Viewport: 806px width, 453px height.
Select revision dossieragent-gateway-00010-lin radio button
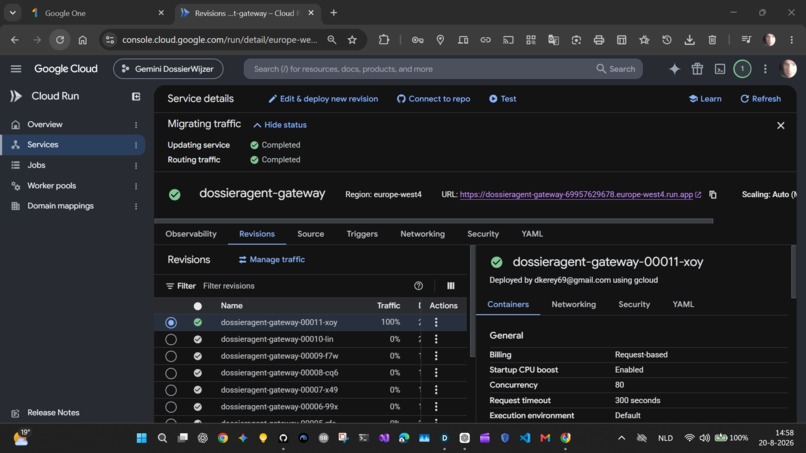coord(171,339)
